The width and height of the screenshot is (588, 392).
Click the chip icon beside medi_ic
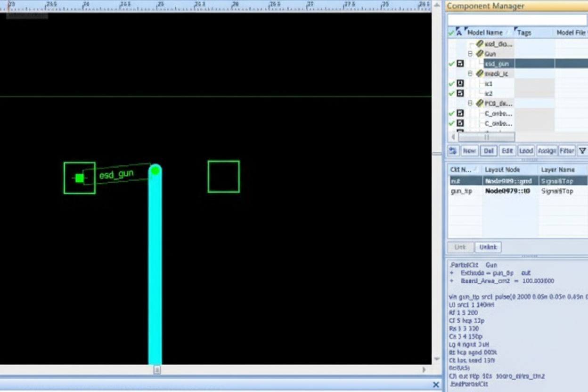pos(479,73)
